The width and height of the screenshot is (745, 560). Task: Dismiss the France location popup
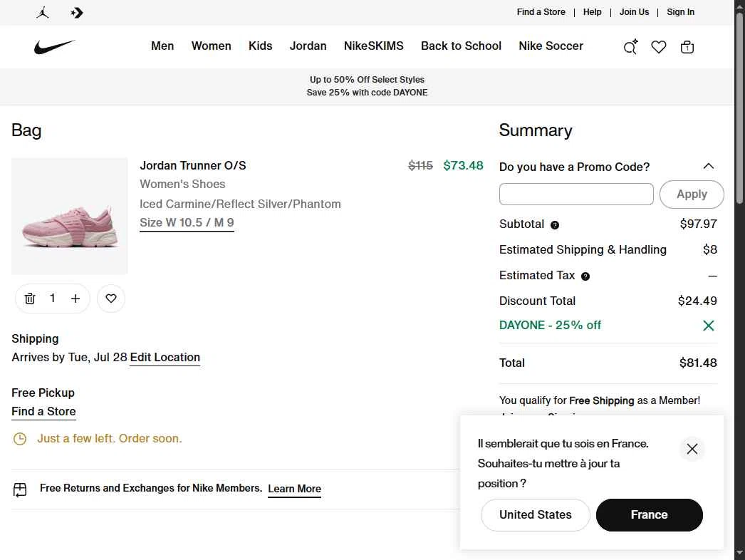tap(692, 449)
